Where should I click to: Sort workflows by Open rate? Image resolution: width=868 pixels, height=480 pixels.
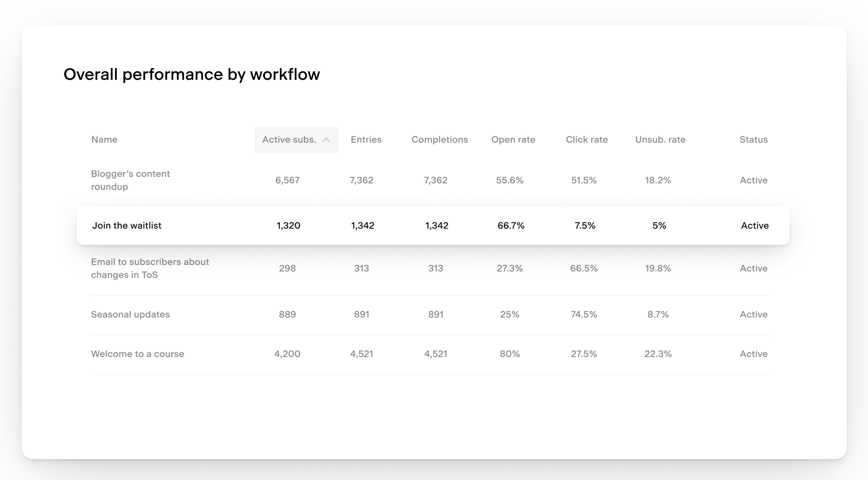tap(513, 139)
